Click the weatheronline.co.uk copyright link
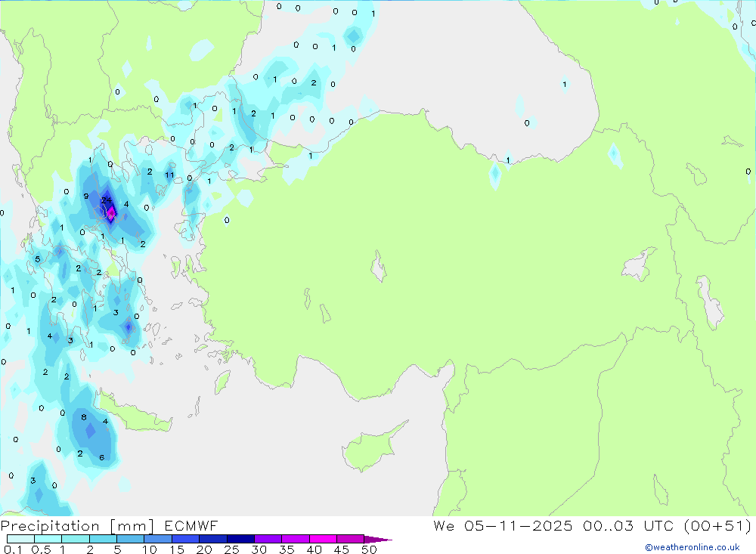756x554 pixels. [692, 547]
